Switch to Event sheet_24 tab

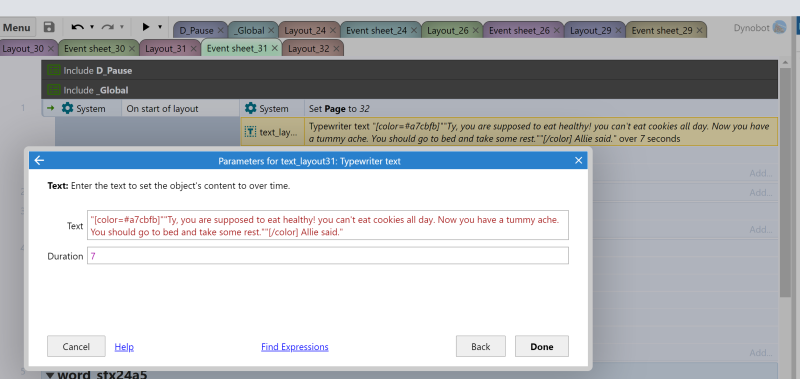[377, 31]
